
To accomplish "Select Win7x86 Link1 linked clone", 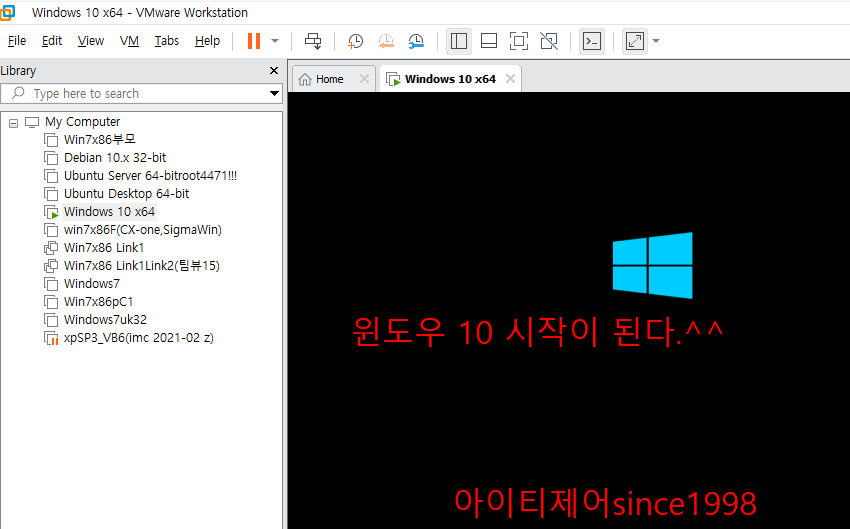I will click(x=104, y=248).
